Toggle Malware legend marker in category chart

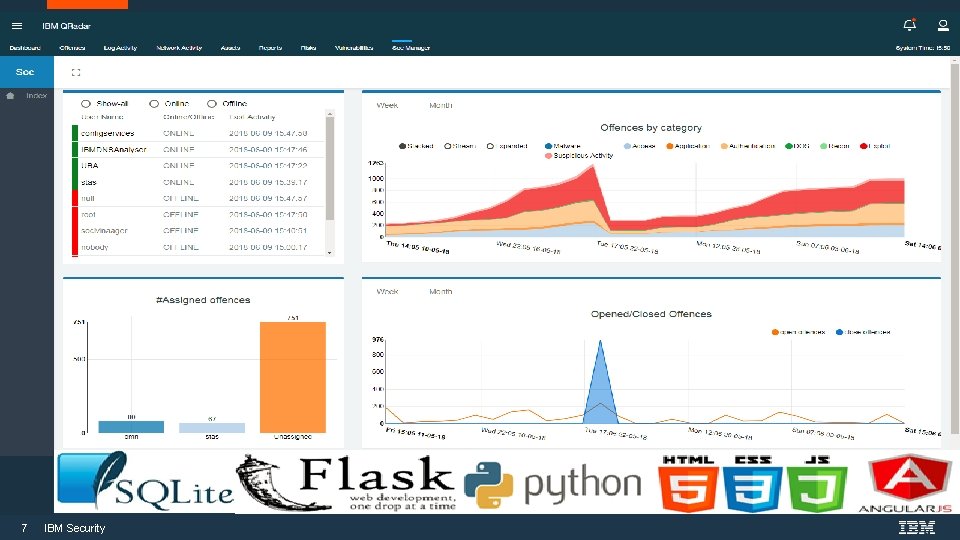point(548,146)
